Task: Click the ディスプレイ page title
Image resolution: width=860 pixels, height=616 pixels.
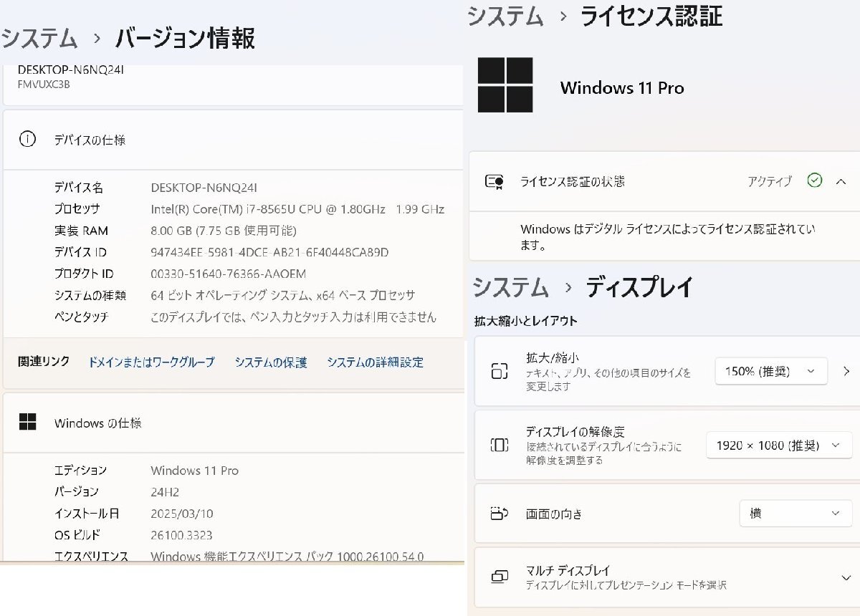Action: coord(639,287)
